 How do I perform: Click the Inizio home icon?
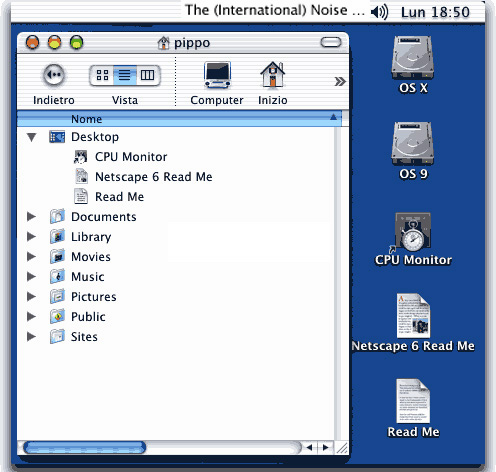click(273, 75)
